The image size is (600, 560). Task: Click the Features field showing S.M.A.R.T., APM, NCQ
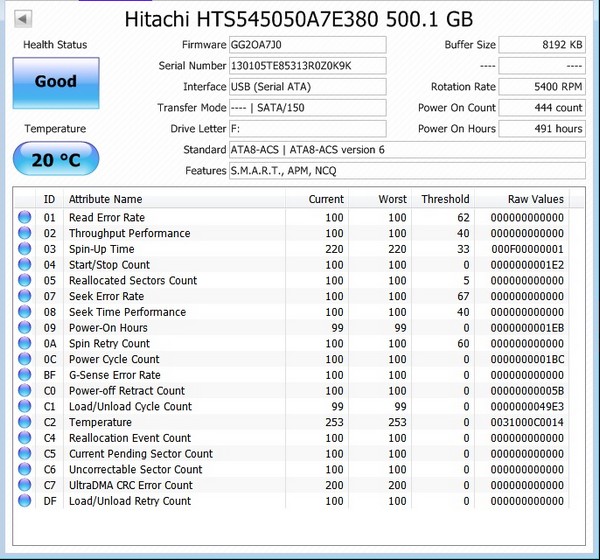click(407, 171)
